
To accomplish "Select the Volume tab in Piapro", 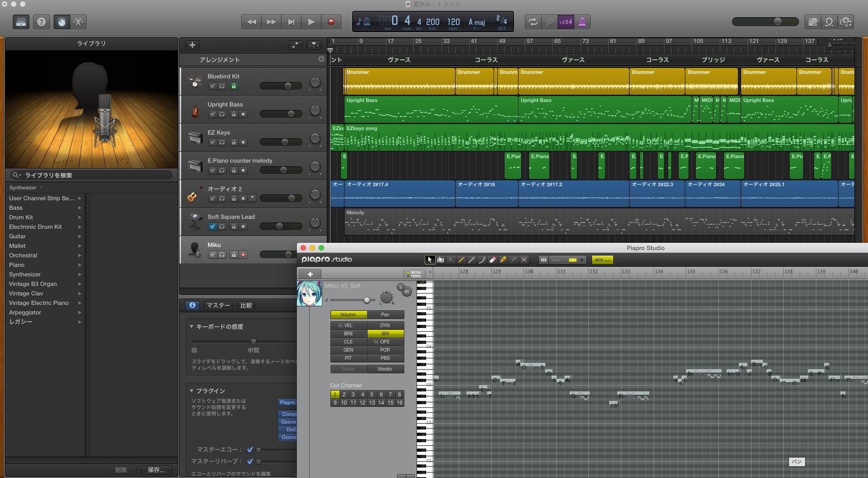I will coord(348,314).
